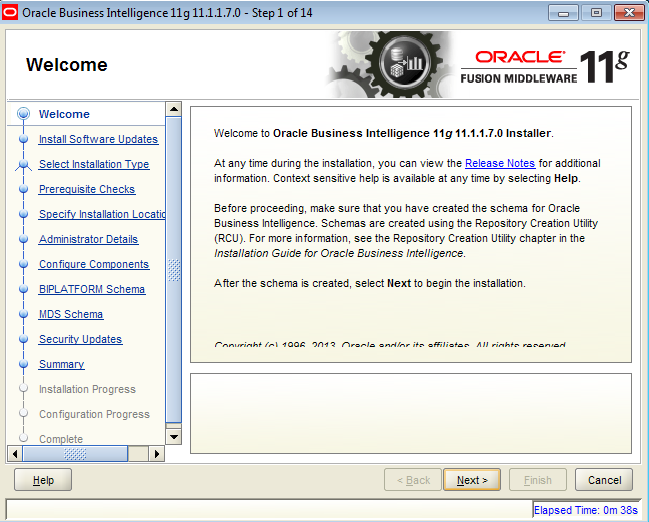649x522 pixels.
Task: Click the Select Installation Type step bullet
Action: pyautogui.click(x=24, y=164)
